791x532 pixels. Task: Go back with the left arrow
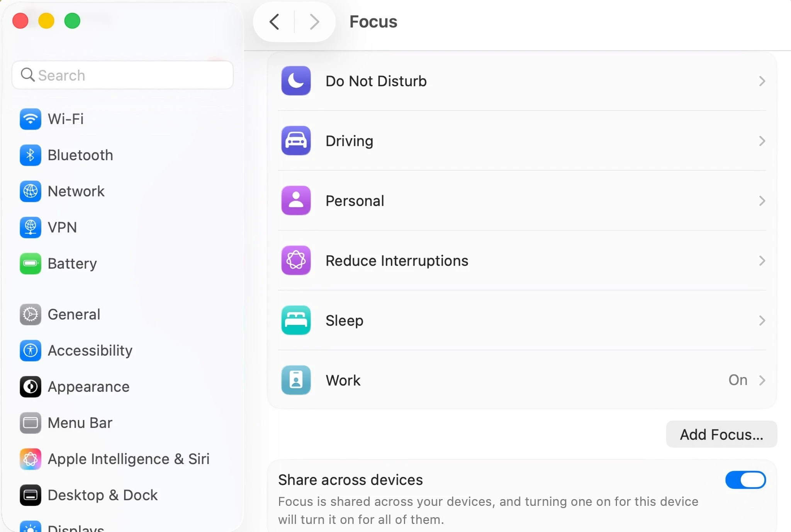click(x=274, y=22)
